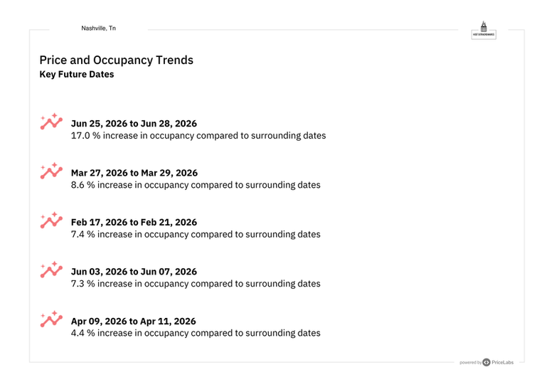Click the trend icon beside Mar 27 dates

point(51,171)
